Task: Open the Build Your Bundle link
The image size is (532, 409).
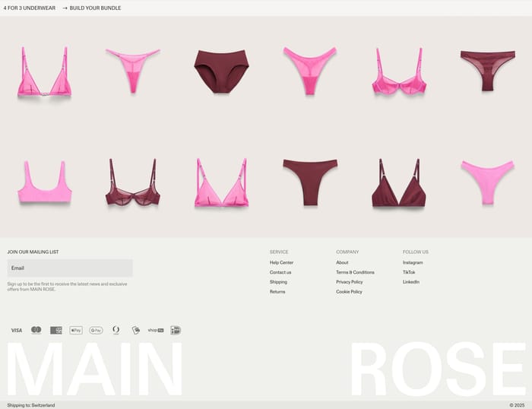Action: [x=92, y=8]
